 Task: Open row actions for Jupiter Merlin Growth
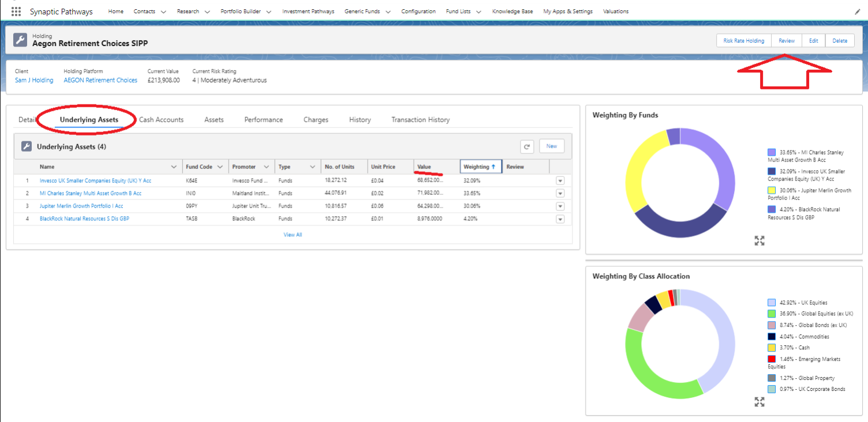560,206
